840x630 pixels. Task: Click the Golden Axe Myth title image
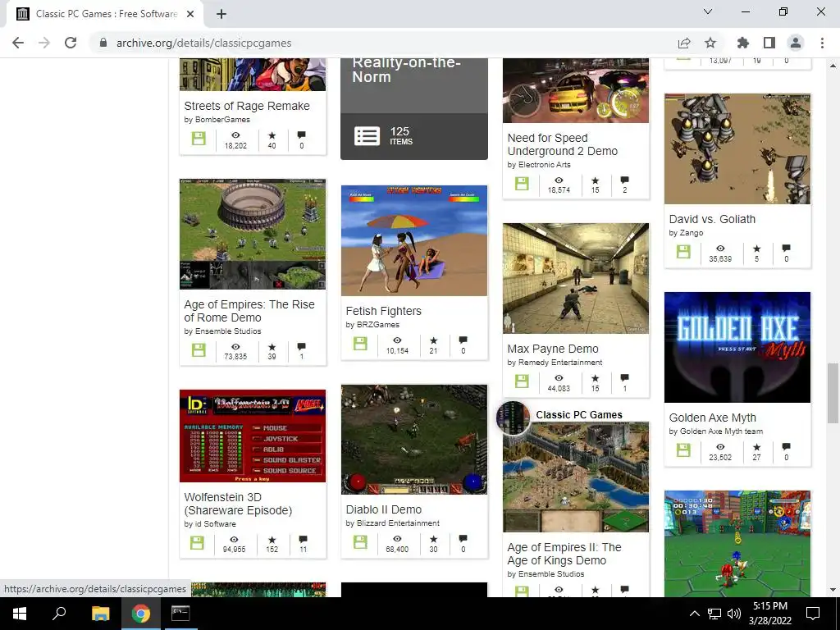pyautogui.click(x=737, y=347)
